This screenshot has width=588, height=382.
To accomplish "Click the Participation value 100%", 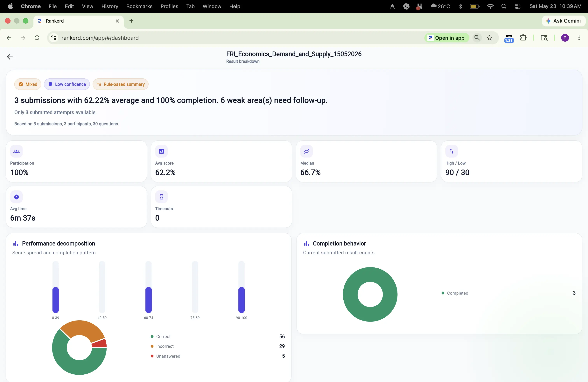I will [19, 173].
